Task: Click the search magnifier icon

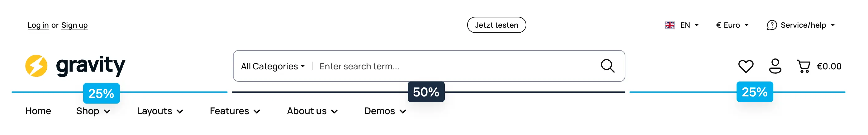Action: click(608, 66)
